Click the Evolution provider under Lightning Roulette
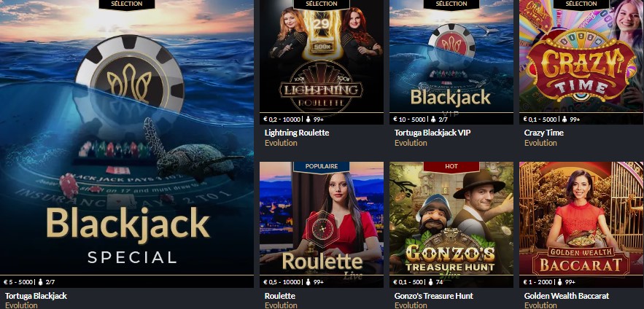 click(281, 144)
